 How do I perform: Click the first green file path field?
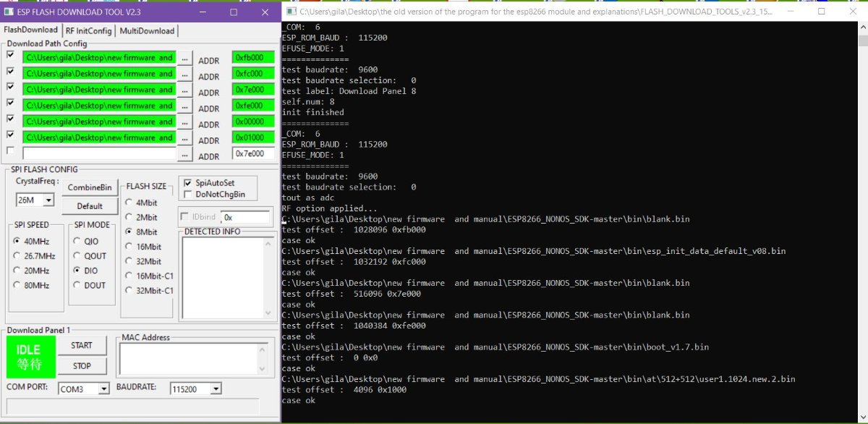pos(99,58)
